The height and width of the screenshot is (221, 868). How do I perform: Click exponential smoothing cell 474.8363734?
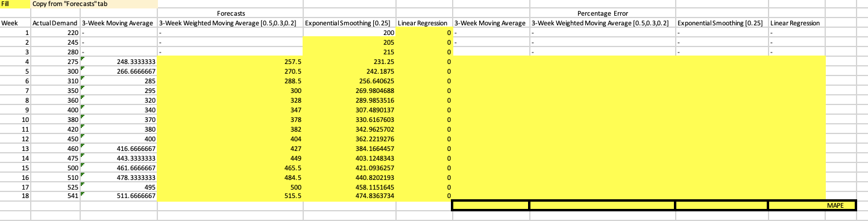[x=350, y=196]
